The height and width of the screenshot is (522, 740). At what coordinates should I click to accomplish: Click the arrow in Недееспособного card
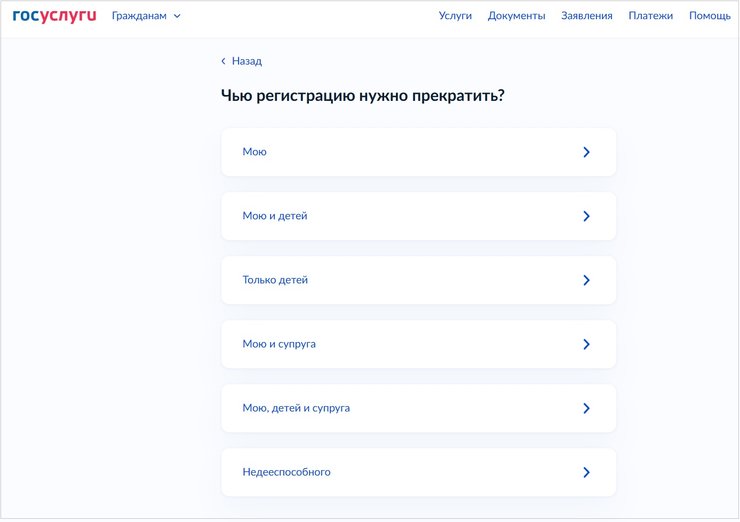click(x=586, y=472)
